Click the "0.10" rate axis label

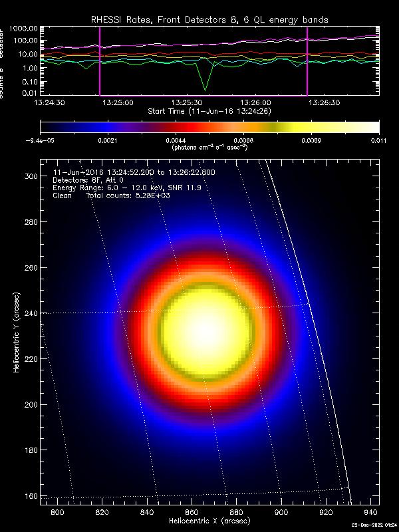(x=30, y=82)
